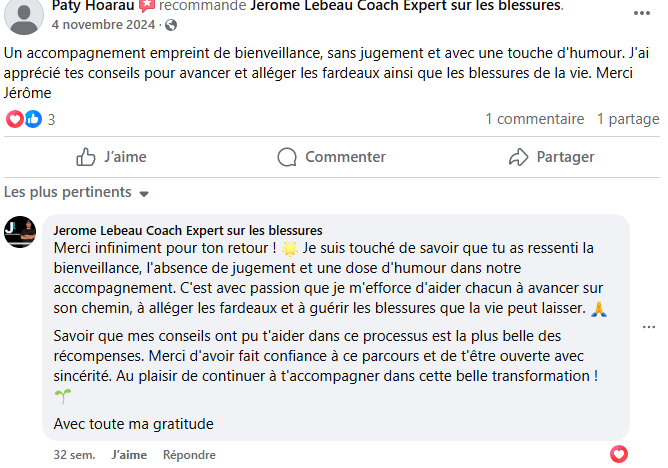Click the commenter name Jerome Lebeau Coach Expert

(187, 230)
